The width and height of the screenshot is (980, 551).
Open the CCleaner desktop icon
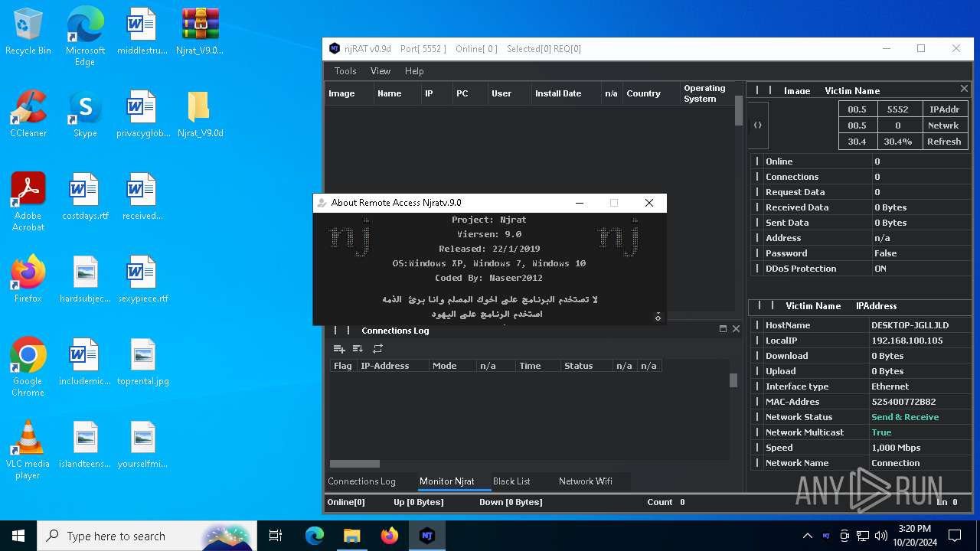click(x=28, y=114)
